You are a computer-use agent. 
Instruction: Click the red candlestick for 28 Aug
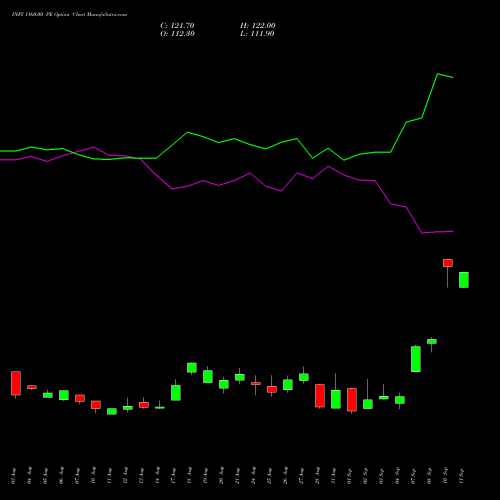tap(320, 396)
